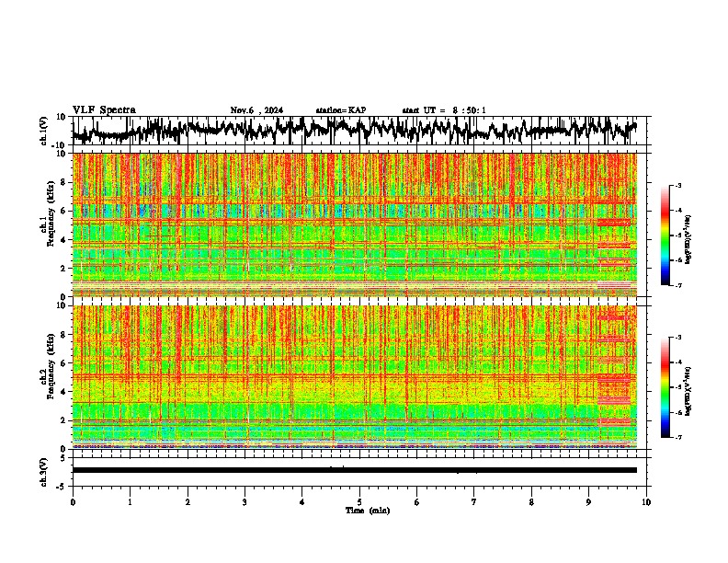Viewport: 728px width, 563px height.
Task: Click the ch.1 colorbar log(PSD) label
Action: [x=688, y=240]
